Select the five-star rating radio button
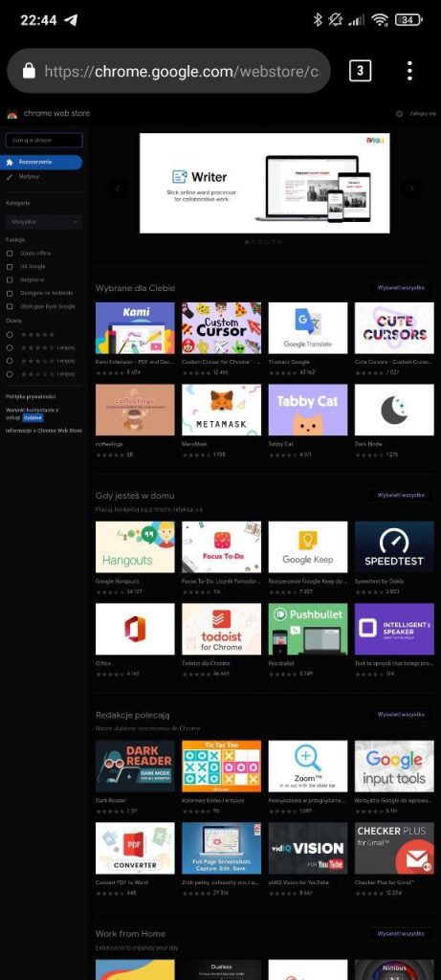The width and height of the screenshot is (441, 980). pyautogui.click(x=10, y=334)
